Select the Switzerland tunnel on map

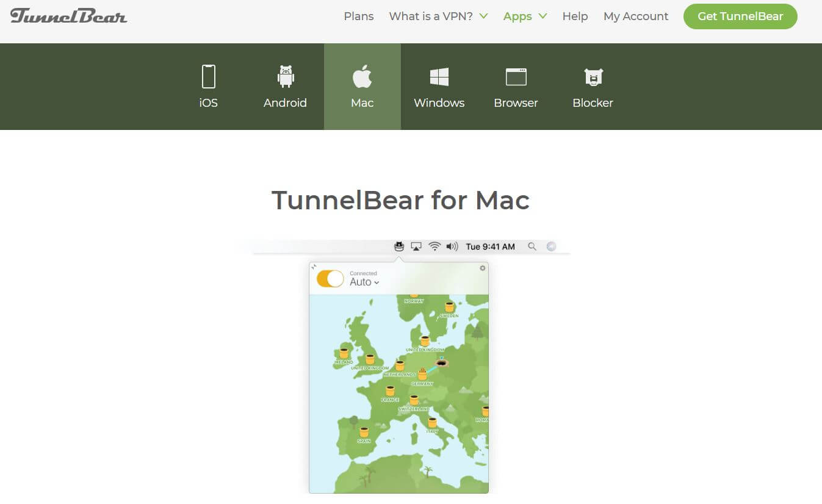[414, 401]
